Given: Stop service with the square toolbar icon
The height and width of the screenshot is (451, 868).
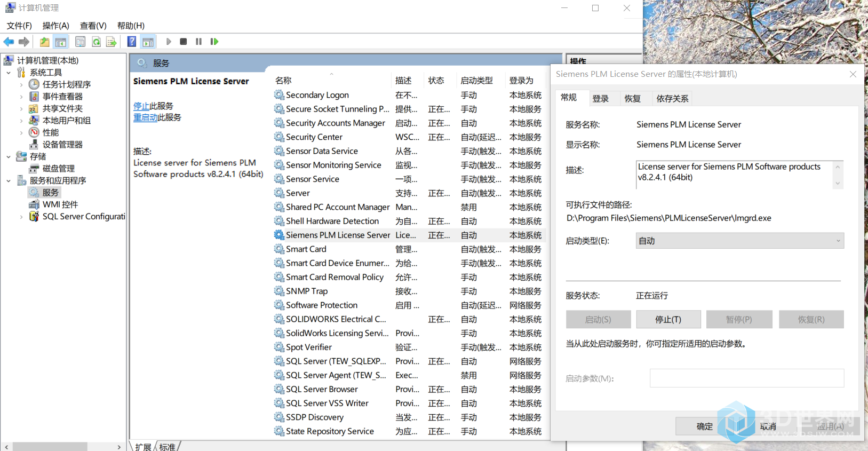Looking at the screenshot, I should coord(184,42).
